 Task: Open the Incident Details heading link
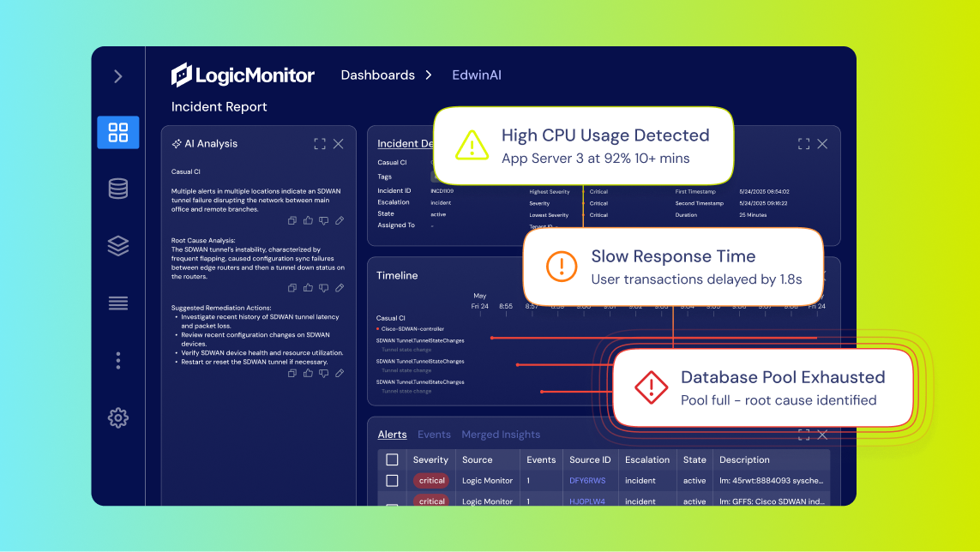click(406, 144)
